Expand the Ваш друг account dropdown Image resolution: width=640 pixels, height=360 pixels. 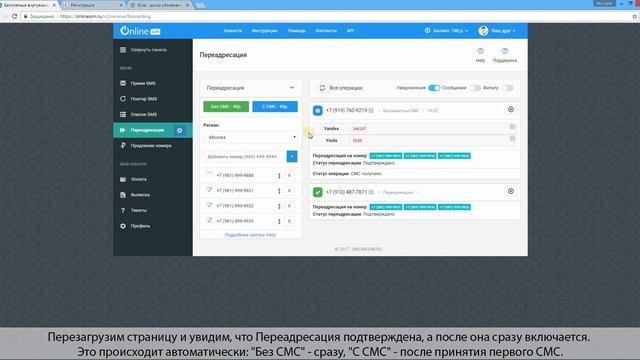coord(503,31)
